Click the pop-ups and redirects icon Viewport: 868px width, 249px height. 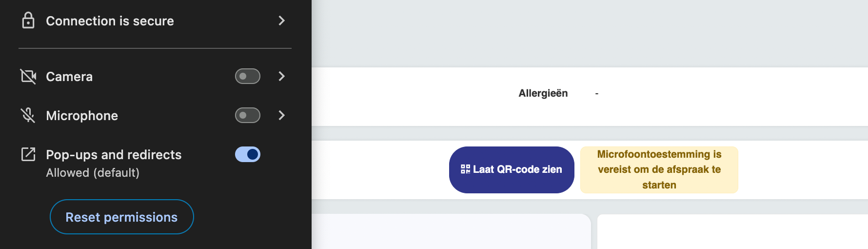click(28, 154)
